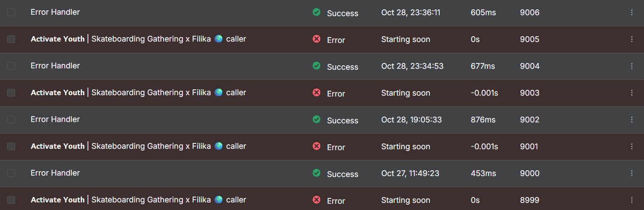The image size is (644, 210).
Task: Open Error Handler run from Oct 27
Action: 55,173
